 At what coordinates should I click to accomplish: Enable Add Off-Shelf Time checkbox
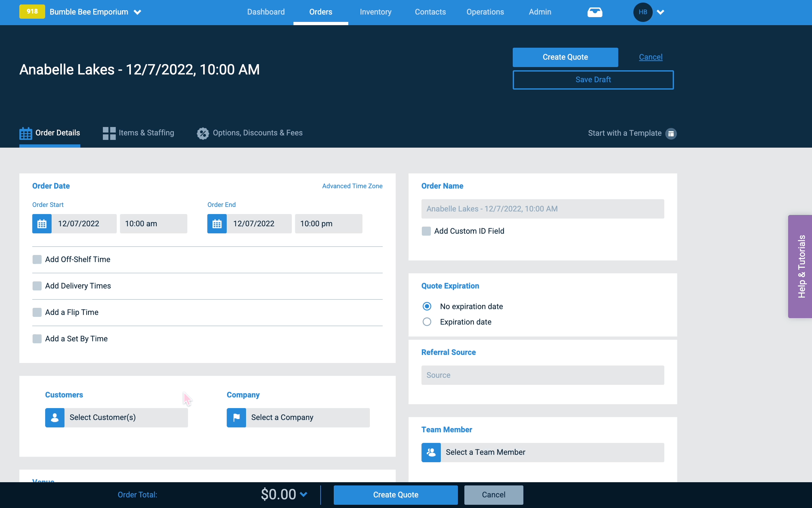[37, 259]
